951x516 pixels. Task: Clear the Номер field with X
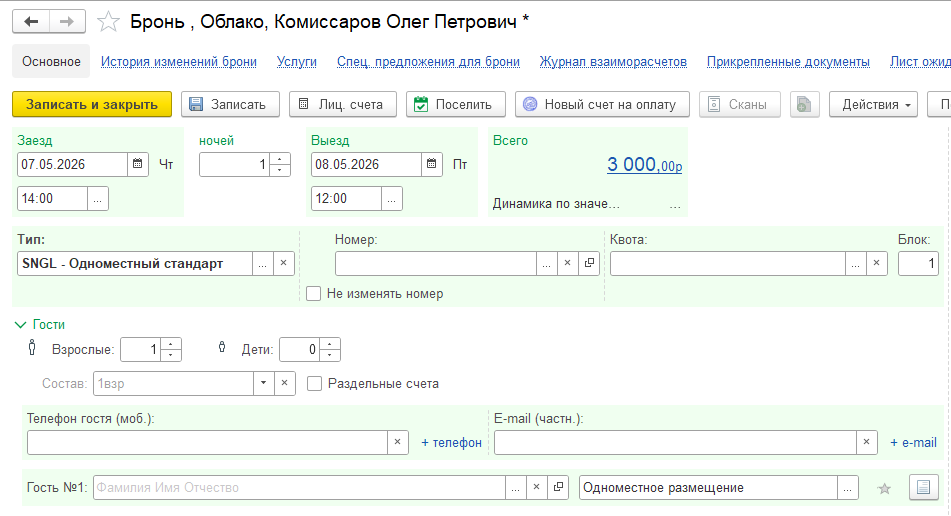click(568, 264)
